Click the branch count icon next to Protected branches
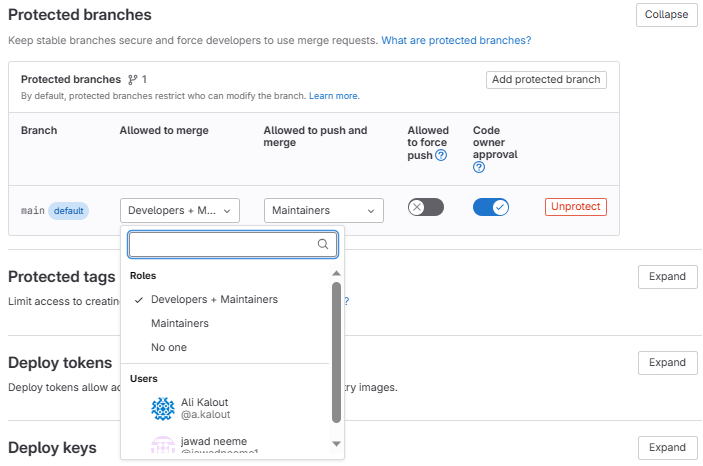Image resolution: width=703 pixels, height=466 pixels. pyautogui.click(x=131, y=79)
